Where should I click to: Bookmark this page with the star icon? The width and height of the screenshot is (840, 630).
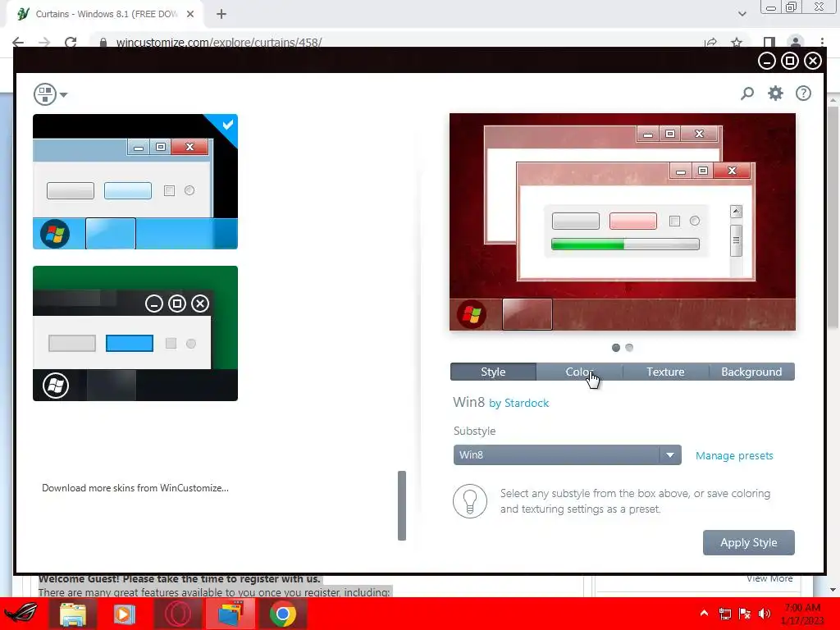[737, 43]
